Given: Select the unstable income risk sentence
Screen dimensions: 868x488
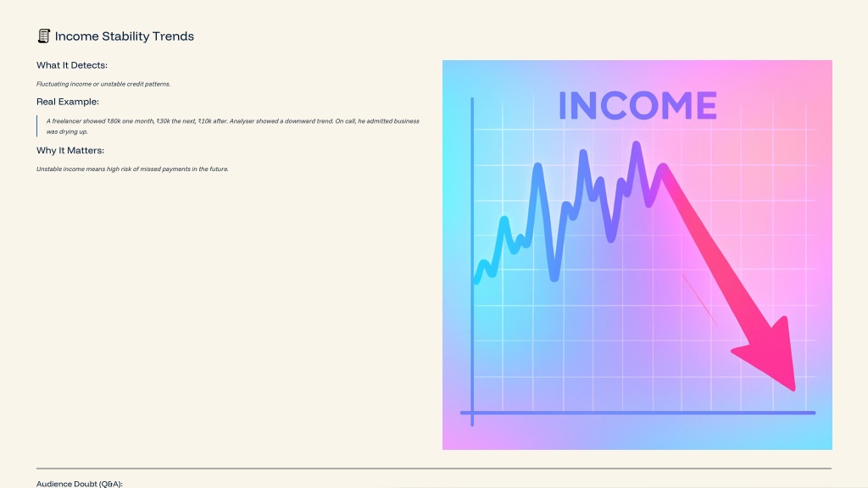Looking at the screenshot, I should [x=132, y=169].
